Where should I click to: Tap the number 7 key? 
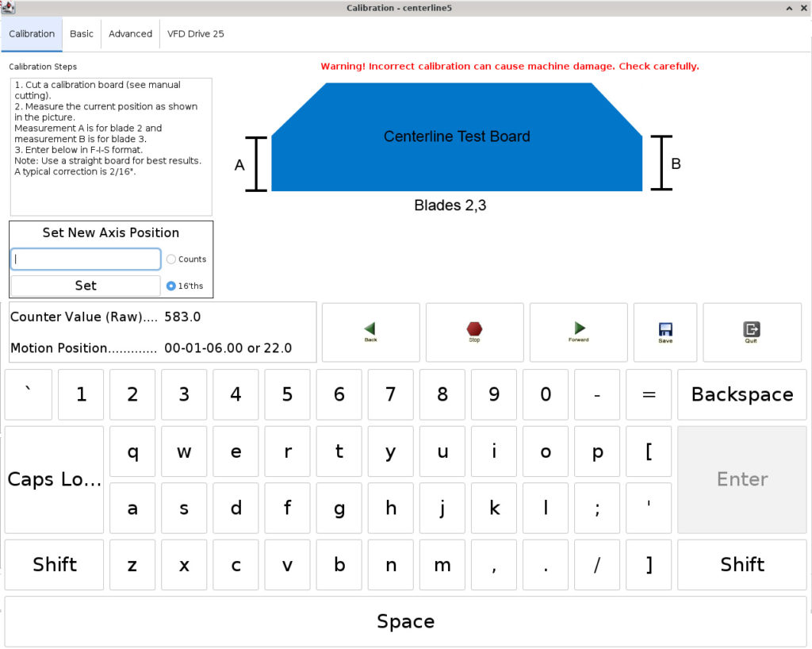(390, 394)
